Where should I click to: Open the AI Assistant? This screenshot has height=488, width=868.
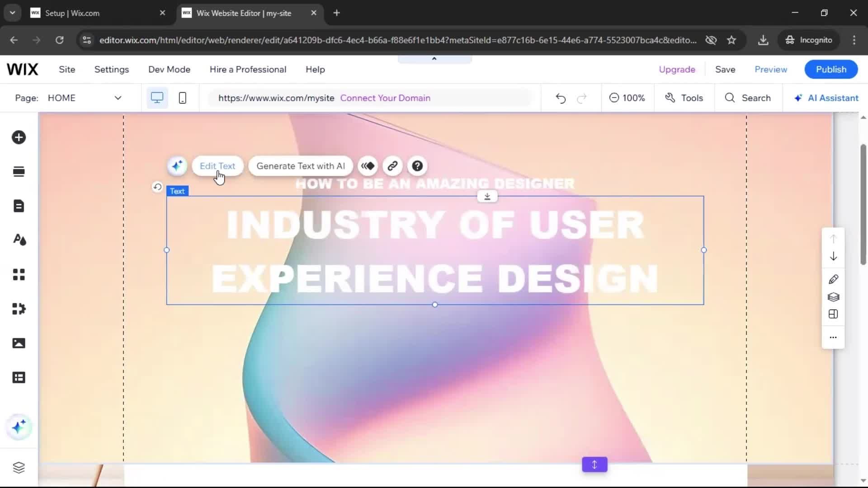coord(826,98)
